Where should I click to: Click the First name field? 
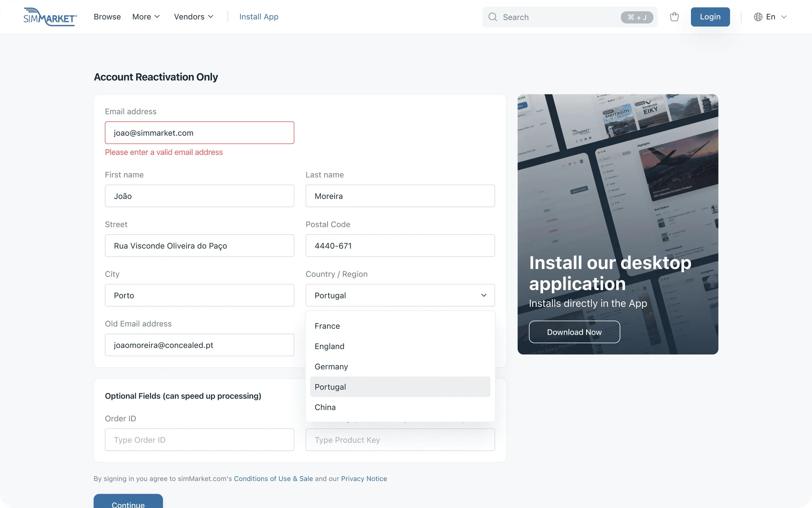[x=199, y=196]
